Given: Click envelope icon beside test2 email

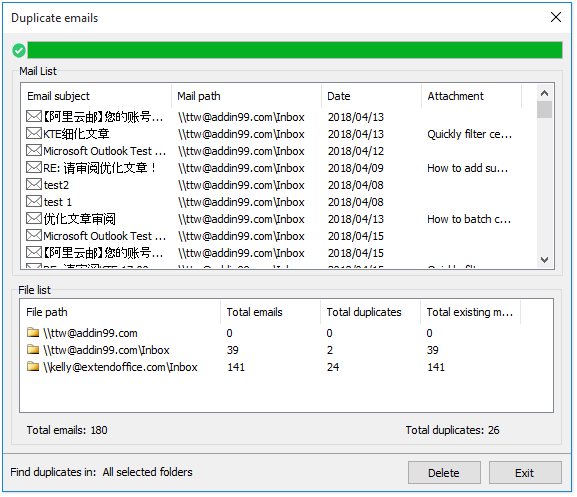Looking at the screenshot, I should [34, 185].
